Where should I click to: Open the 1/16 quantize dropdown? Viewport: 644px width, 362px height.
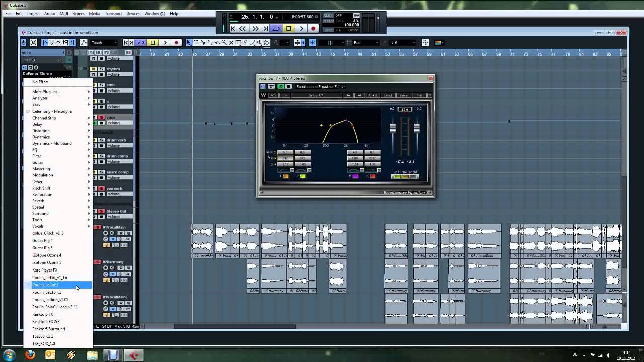[402, 43]
